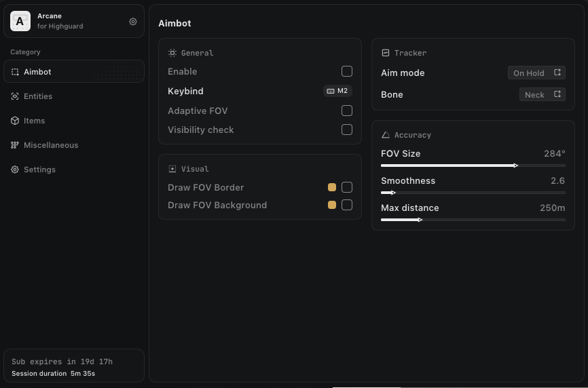
Task: Click the gear icon beside Arcane title
Action: point(133,22)
